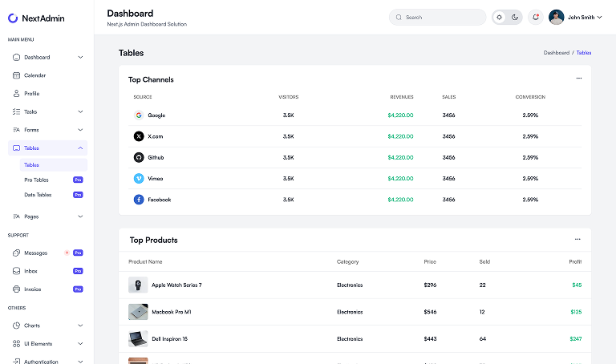This screenshot has width=616, height=364.
Task: Click the Github channel icon
Action: [x=139, y=157]
